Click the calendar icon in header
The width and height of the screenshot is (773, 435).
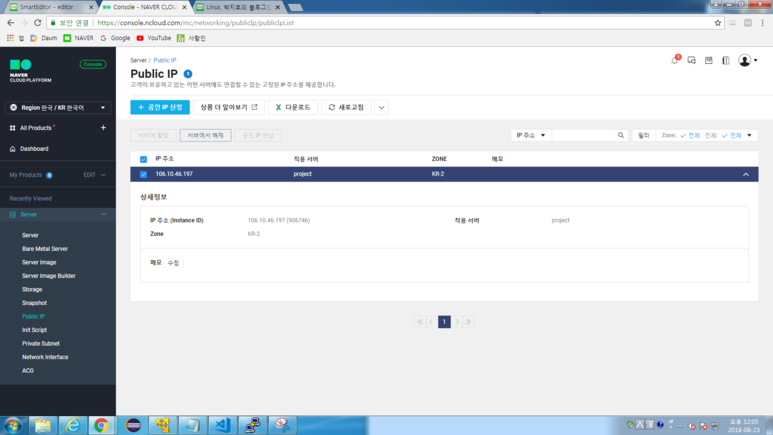coord(708,60)
